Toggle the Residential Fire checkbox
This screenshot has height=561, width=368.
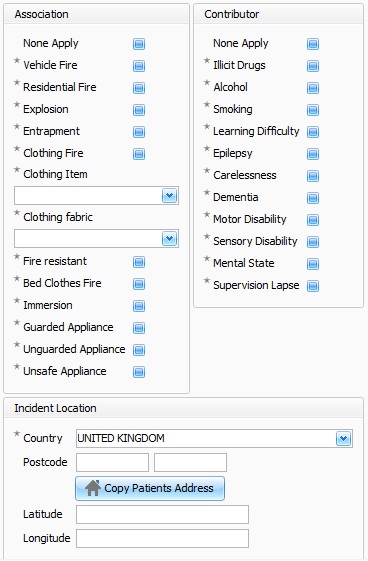[x=139, y=88]
